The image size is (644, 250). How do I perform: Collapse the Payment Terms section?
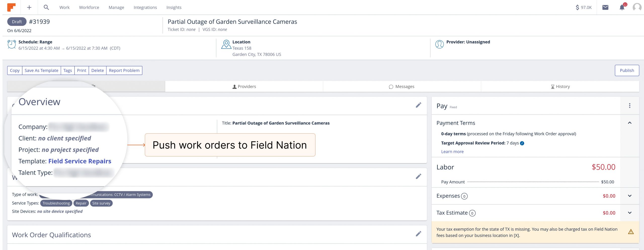click(x=630, y=123)
